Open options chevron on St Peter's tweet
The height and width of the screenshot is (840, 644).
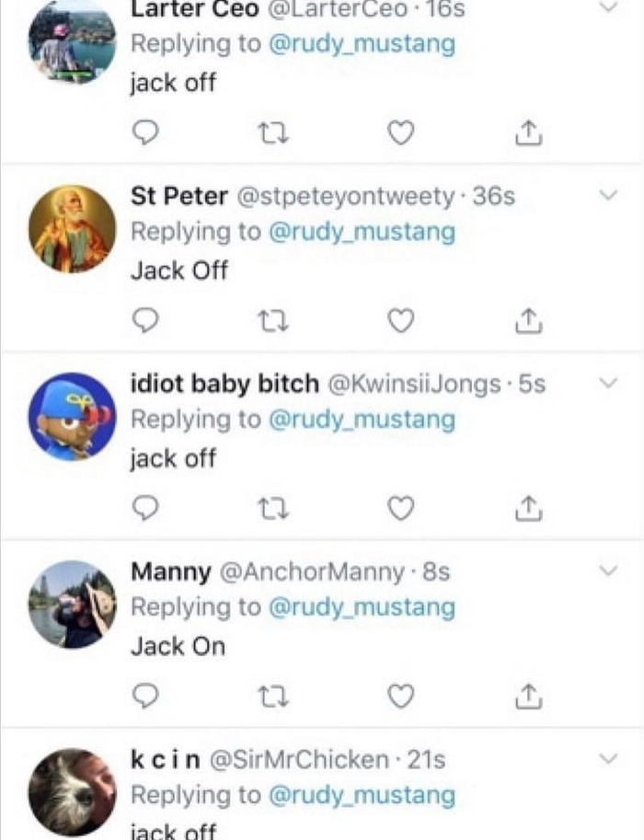tap(608, 196)
